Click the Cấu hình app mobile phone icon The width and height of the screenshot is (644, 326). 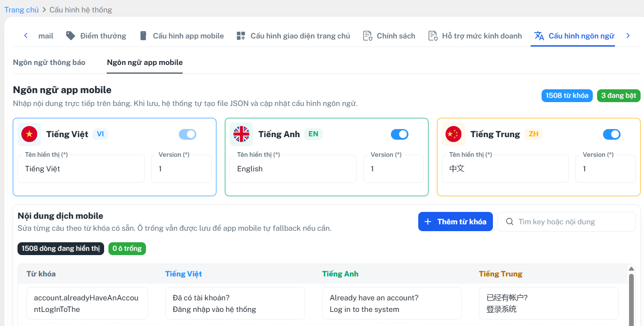(x=143, y=36)
